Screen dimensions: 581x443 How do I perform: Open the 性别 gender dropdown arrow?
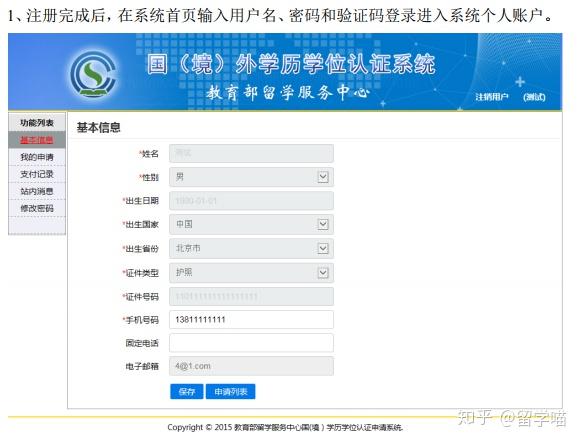click(323, 177)
